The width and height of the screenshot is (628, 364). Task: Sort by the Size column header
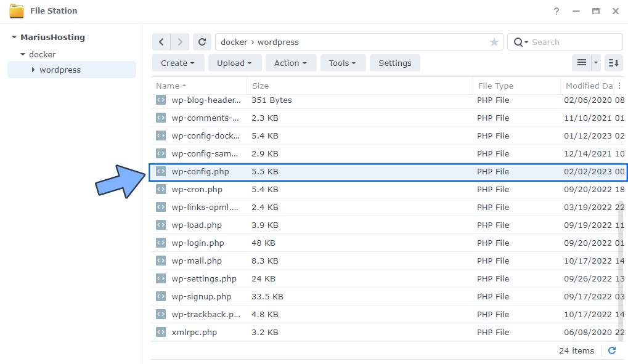coord(360,86)
